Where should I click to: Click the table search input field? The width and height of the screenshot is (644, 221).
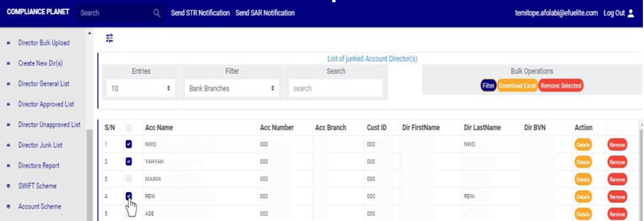click(335, 88)
